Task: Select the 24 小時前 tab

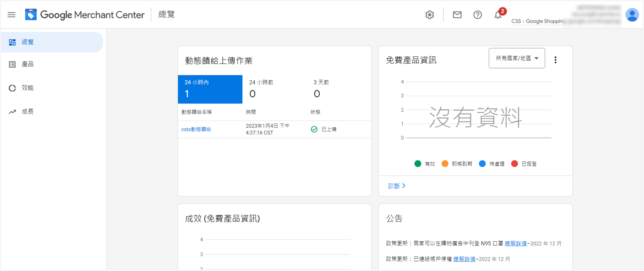Action: (x=274, y=89)
